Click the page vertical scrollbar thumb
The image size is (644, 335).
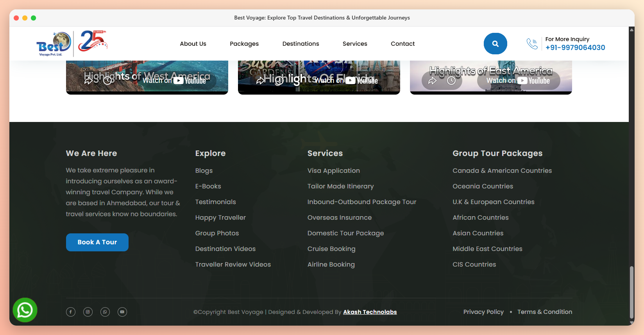(631, 292)
